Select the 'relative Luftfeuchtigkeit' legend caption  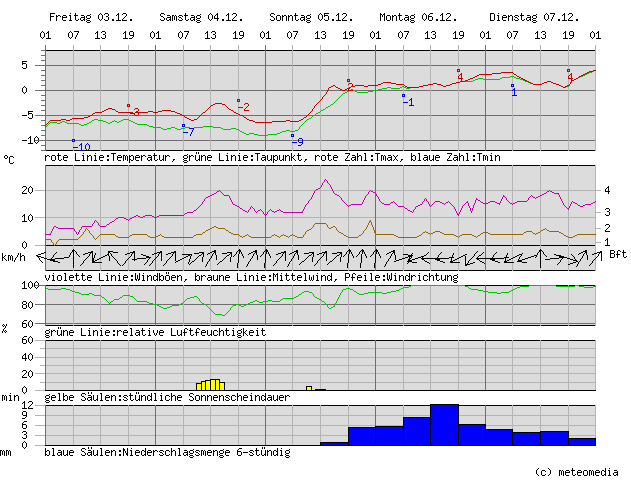tap(188, 331)
